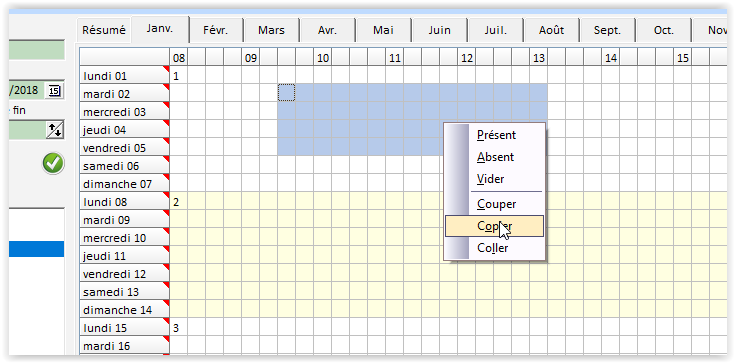Switch to the Févr. tab
The width and height of the screenshot is (735, 363).
[216, 31]
